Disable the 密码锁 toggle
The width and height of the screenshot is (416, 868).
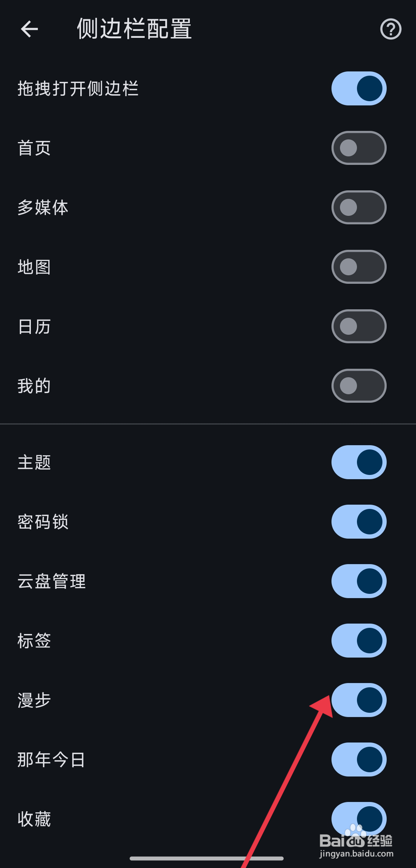[x=359, y=522]
